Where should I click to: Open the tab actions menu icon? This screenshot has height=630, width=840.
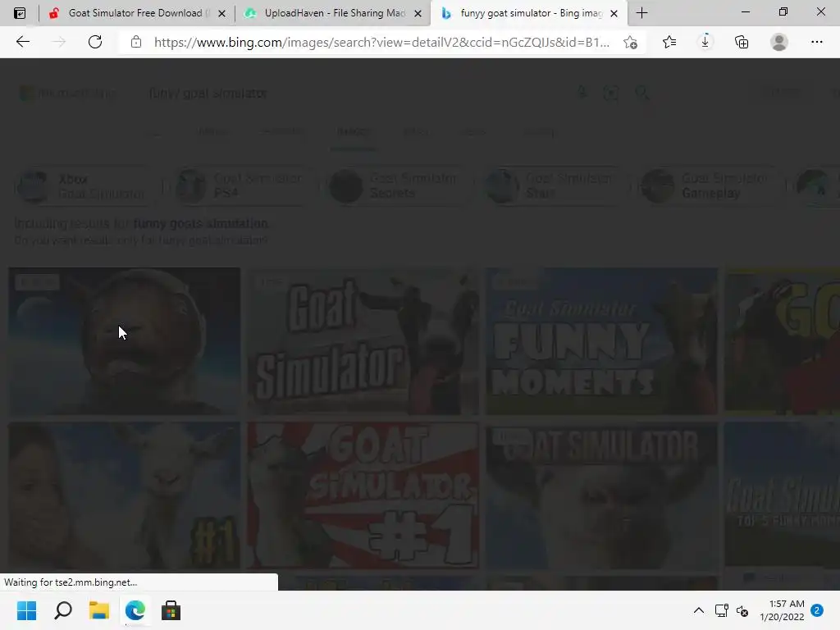pyautogui.click(x=20, y=13)
